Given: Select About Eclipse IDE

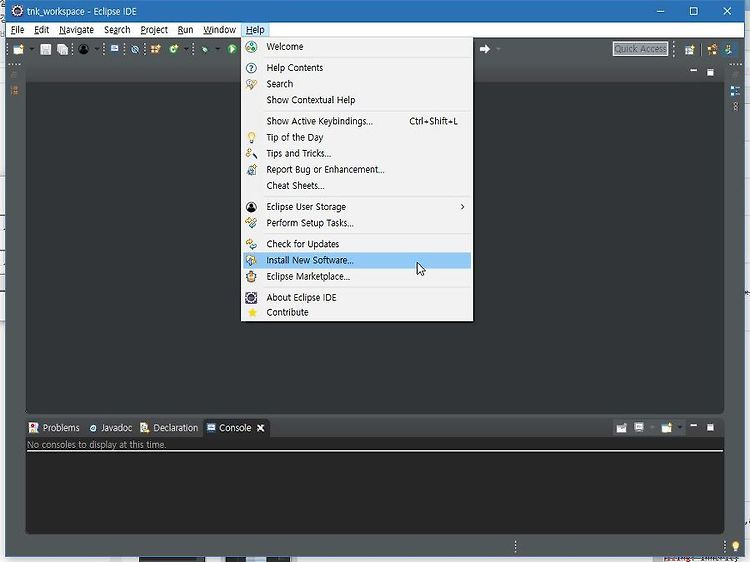Looking at the screenshot, I should pos(357,298).
